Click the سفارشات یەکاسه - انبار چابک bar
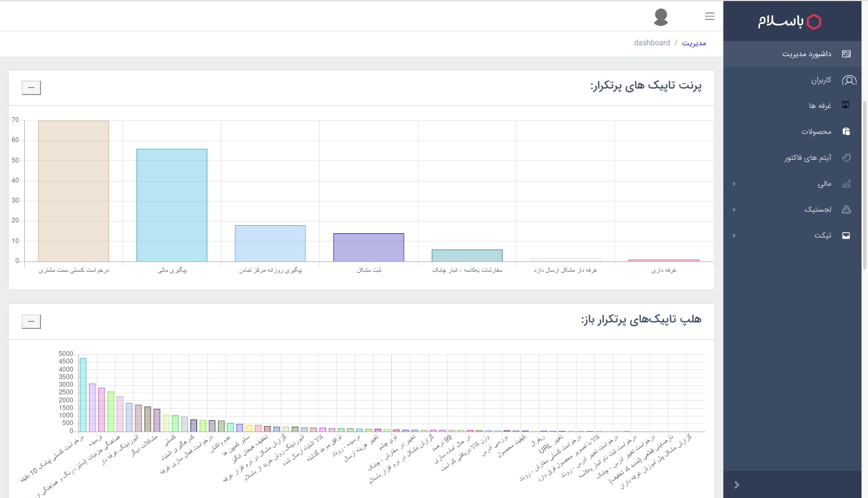Screen dimensions: 868x498 467,255
